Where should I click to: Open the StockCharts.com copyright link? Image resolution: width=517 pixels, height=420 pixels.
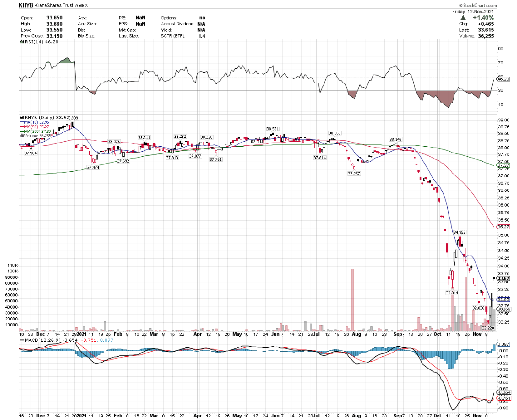pyautogui.click(x=478, y=5)
